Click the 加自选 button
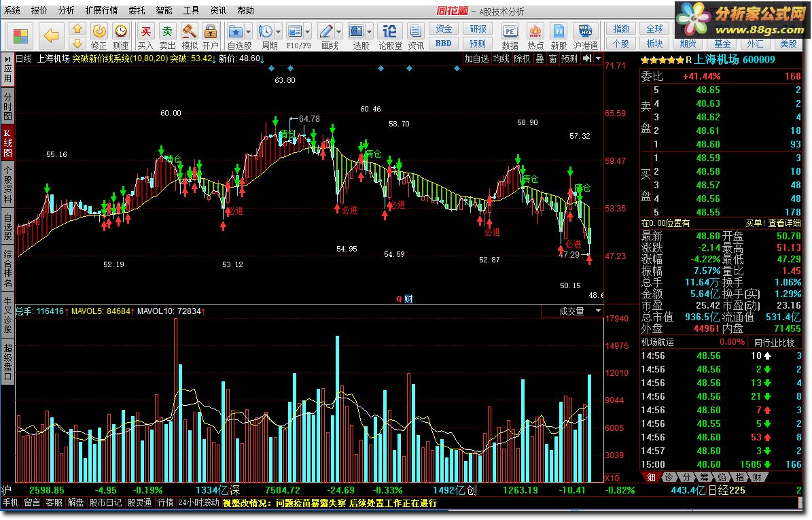812x520 pixels. [x=476, y=58]
